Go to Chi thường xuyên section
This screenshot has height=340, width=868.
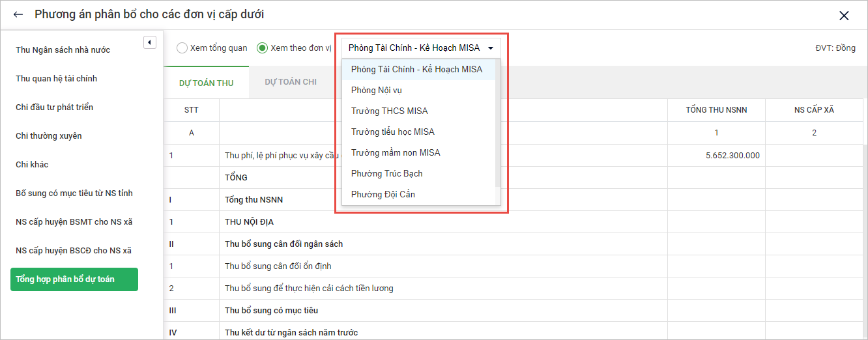[49, 136]
